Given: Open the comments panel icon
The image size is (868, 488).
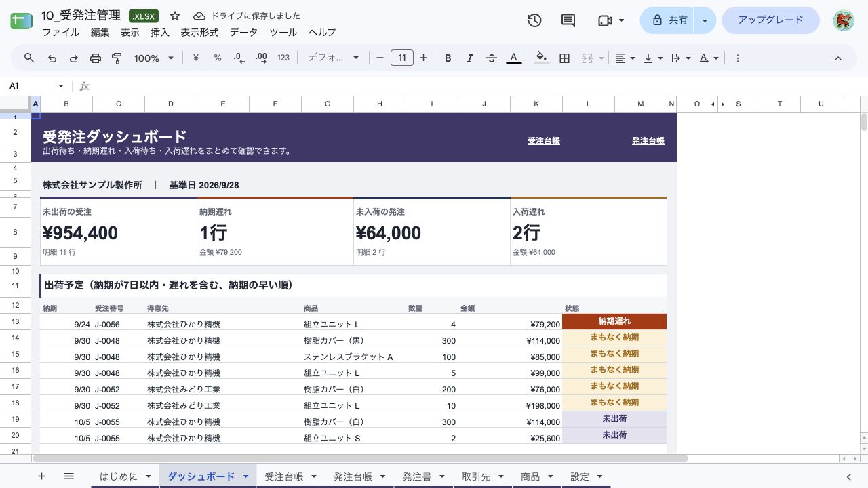Looking at the screenshot, I should coord(568,20).
